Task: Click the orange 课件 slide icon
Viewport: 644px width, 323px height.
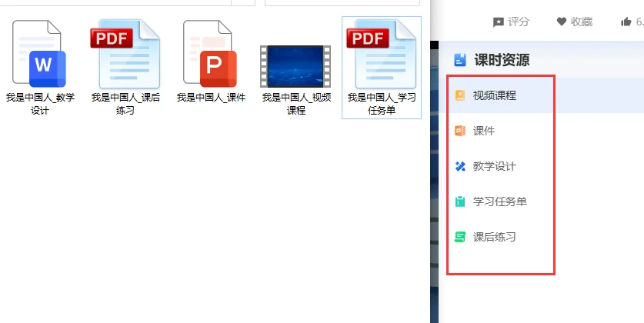Action: pos(460,131)
